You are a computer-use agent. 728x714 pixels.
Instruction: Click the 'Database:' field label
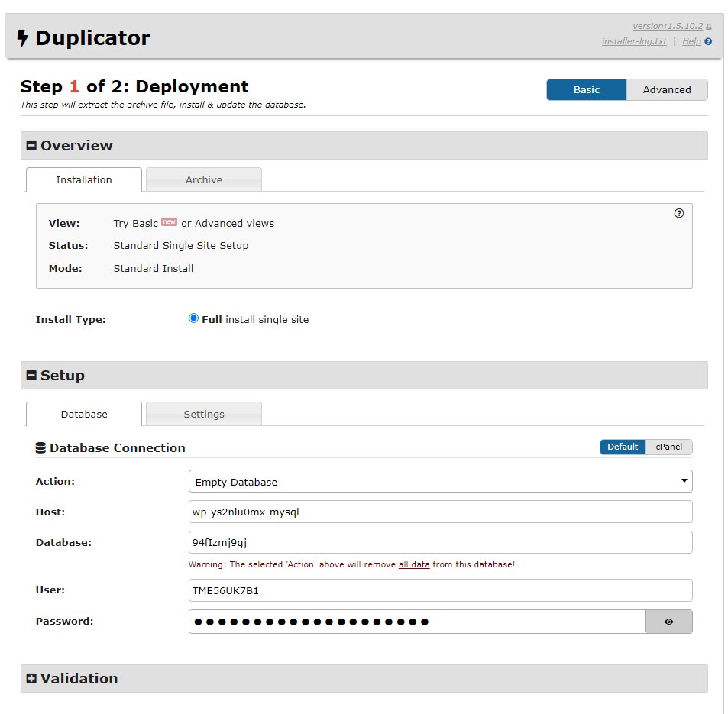63,543
